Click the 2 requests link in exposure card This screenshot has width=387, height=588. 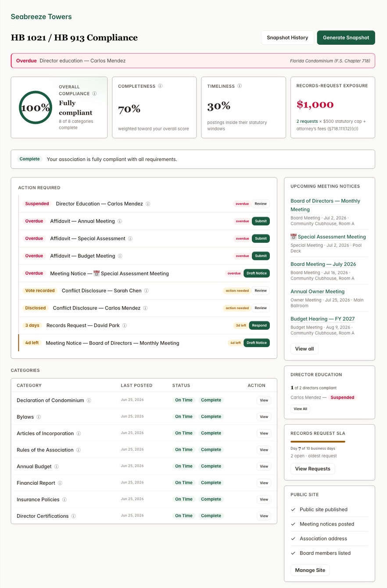[307, 121]
